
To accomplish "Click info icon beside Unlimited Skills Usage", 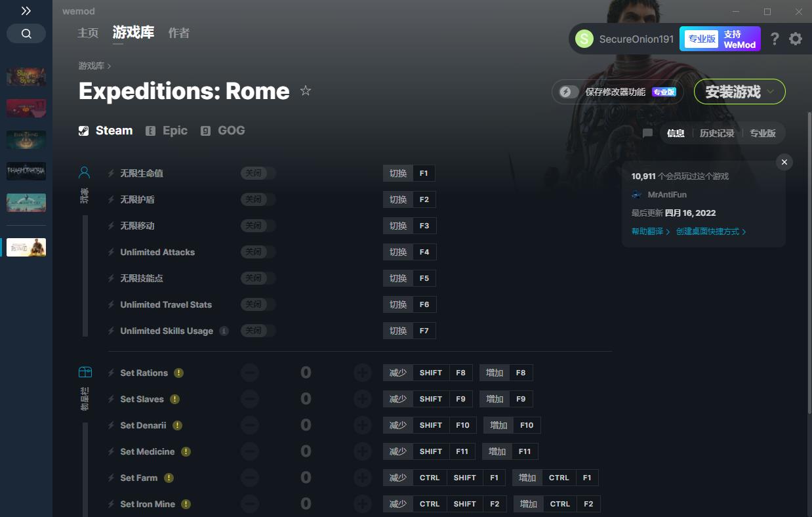I will (224, 331).
